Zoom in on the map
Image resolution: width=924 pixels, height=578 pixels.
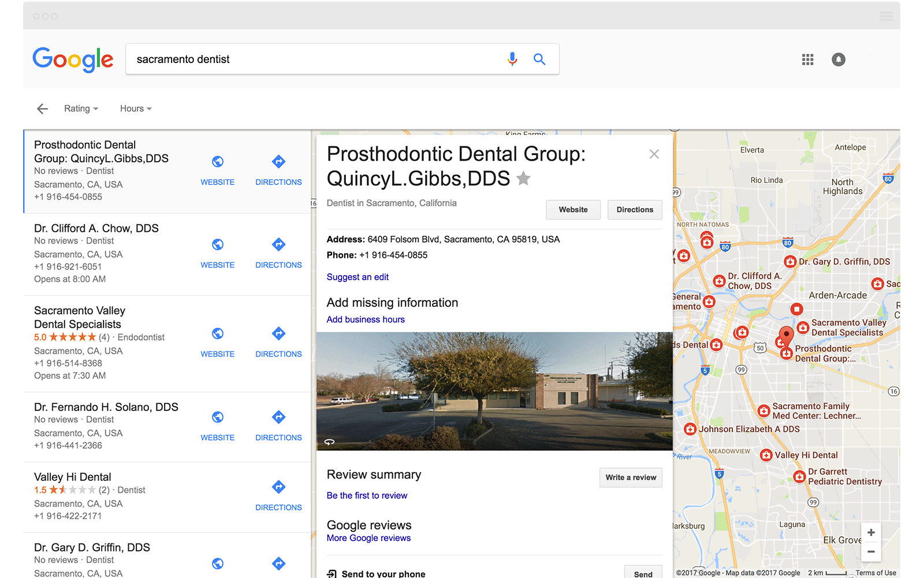(871, 532)
